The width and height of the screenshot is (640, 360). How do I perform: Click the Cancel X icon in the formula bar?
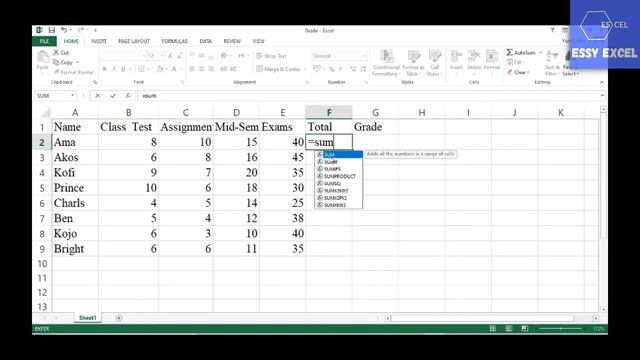(98, 96)
